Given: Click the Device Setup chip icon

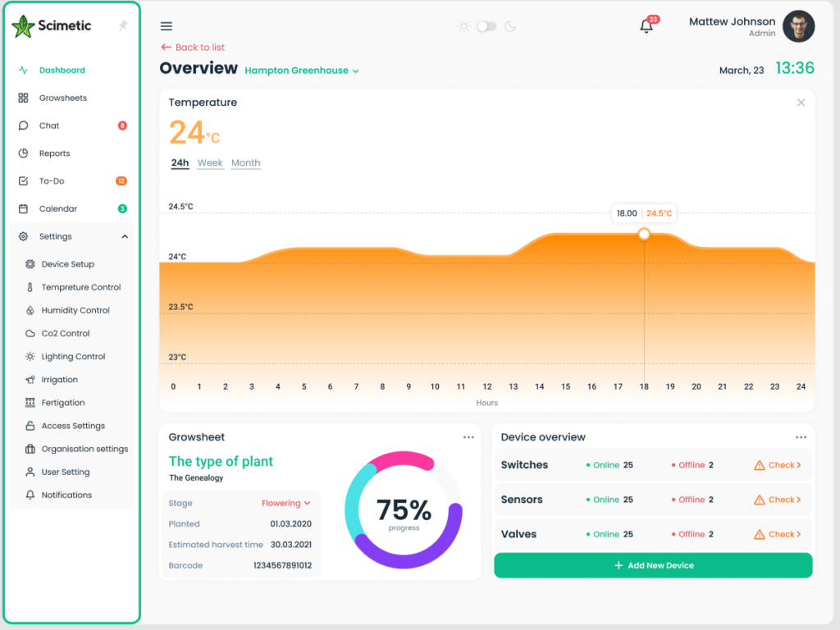Looking at the screenshot, I should pyautogui.click(x=30, y=264).
